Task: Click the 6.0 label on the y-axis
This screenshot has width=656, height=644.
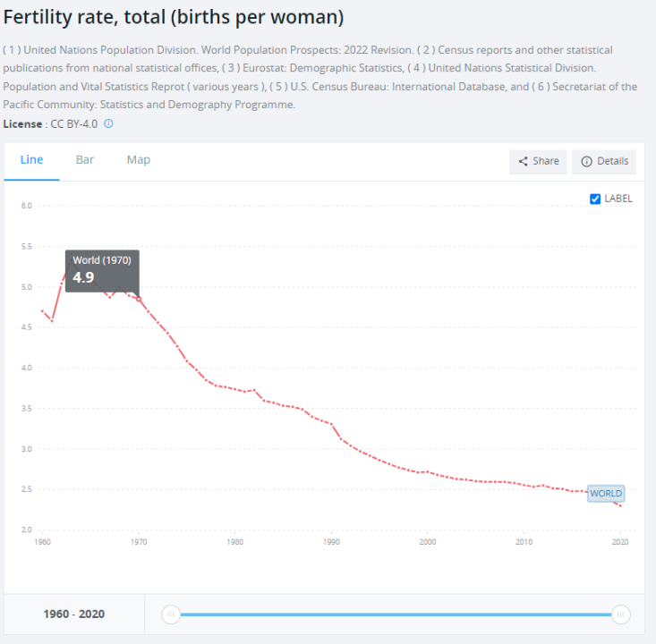Action: pos(27,206)
